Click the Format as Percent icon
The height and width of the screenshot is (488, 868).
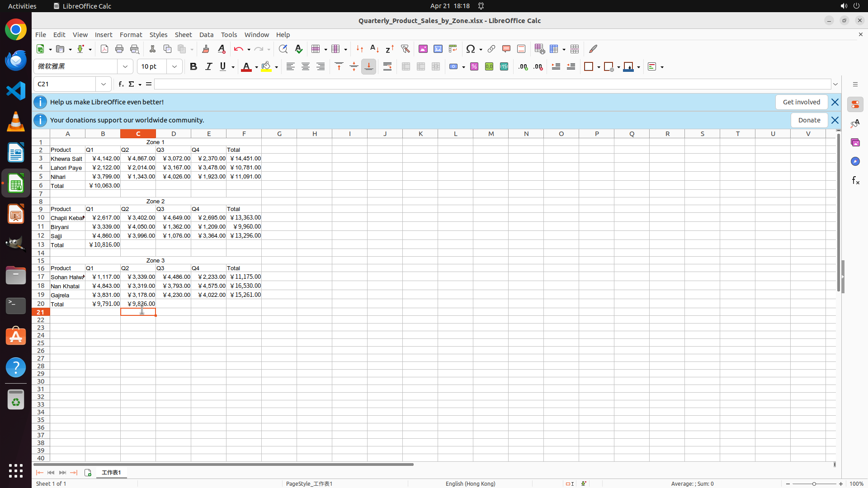click(x=474, y=66)
